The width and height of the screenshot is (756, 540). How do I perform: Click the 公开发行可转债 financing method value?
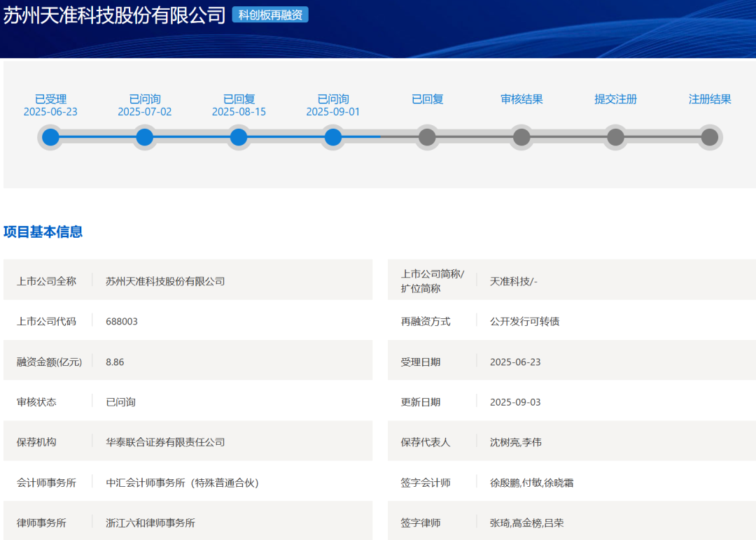click(x=524, y=322)
